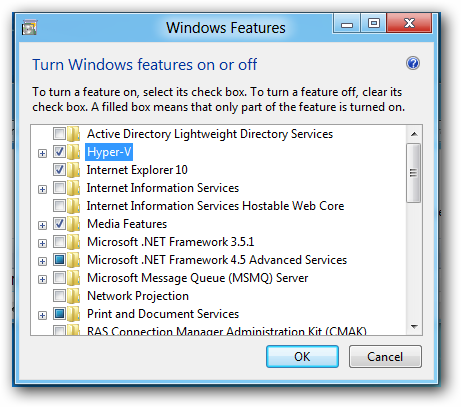The height and width of the screenshot is (407, 461).
Task: Click the folder icon beside Media Features
Action: pyautogui.click(x=73, y=224)
